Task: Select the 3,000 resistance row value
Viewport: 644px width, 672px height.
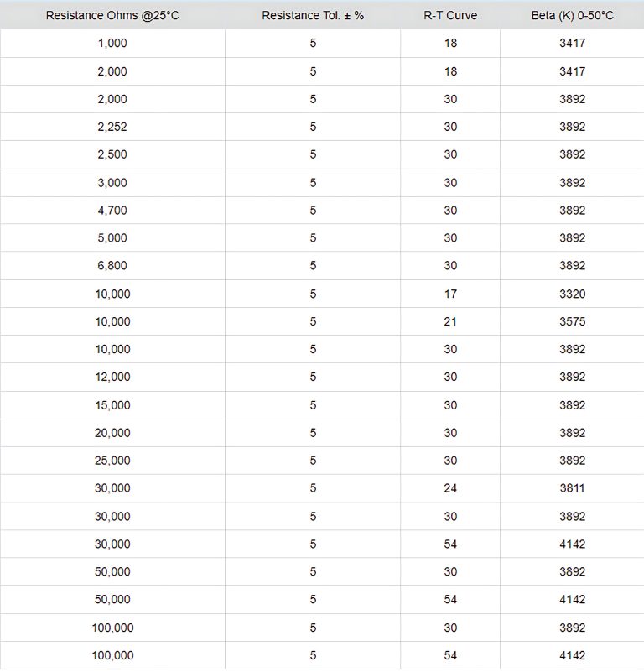Action: (x=112, y=182)
